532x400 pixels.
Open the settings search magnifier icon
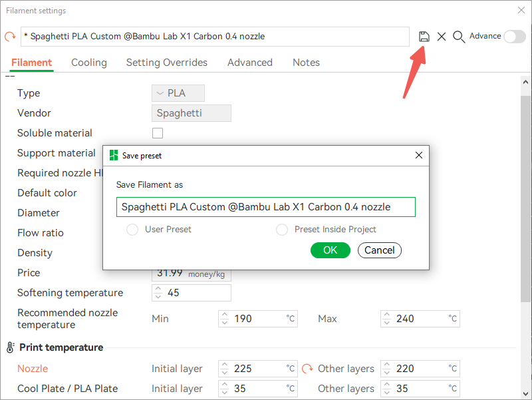(x=459, y=37)
